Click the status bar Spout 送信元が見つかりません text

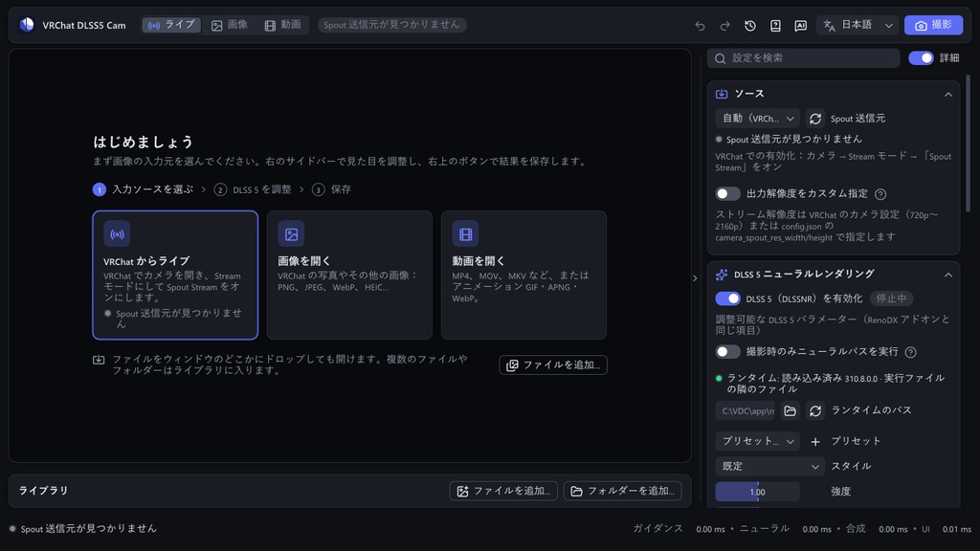[x=88, y=528]
